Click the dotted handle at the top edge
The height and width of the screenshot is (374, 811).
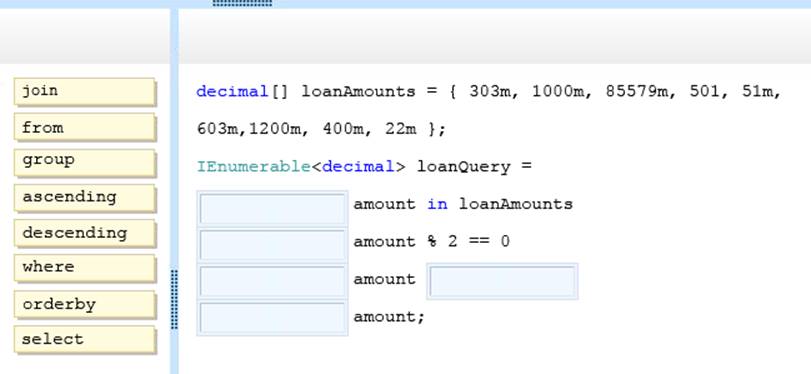tap(242, 3)
